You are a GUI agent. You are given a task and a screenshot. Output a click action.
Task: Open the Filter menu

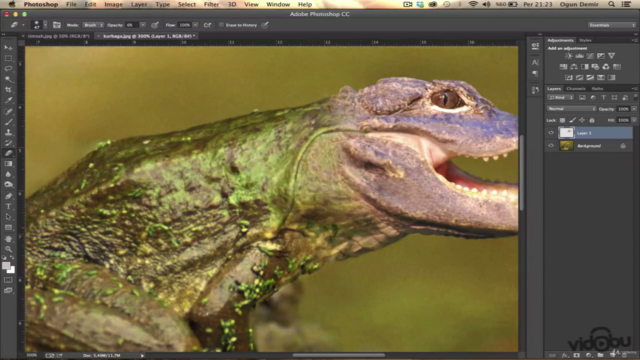[x=211, y=4]
